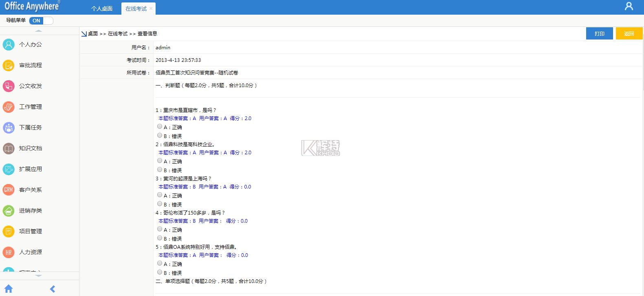Click the 个人办公 sidebar icon
Image resolution: width=644 pixels, height=296 pixels.
coord(9,44)
